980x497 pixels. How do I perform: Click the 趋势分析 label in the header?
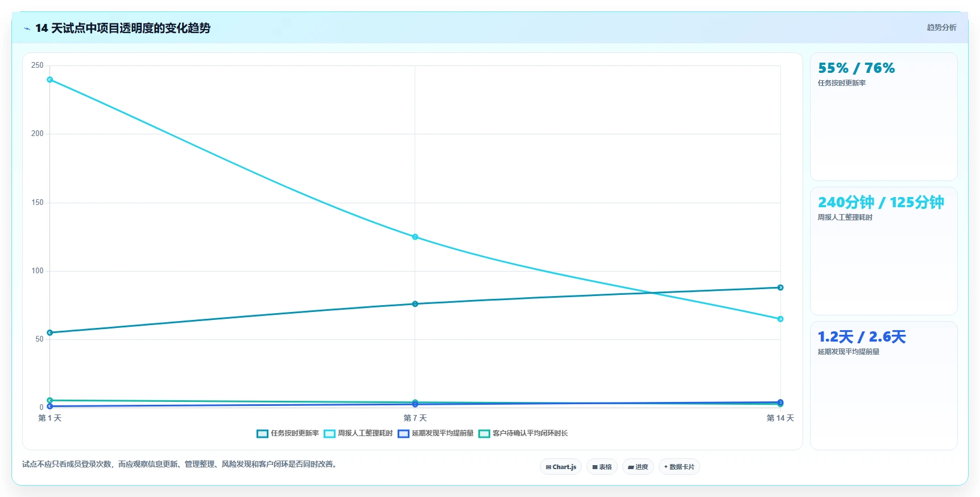point(941,27)
